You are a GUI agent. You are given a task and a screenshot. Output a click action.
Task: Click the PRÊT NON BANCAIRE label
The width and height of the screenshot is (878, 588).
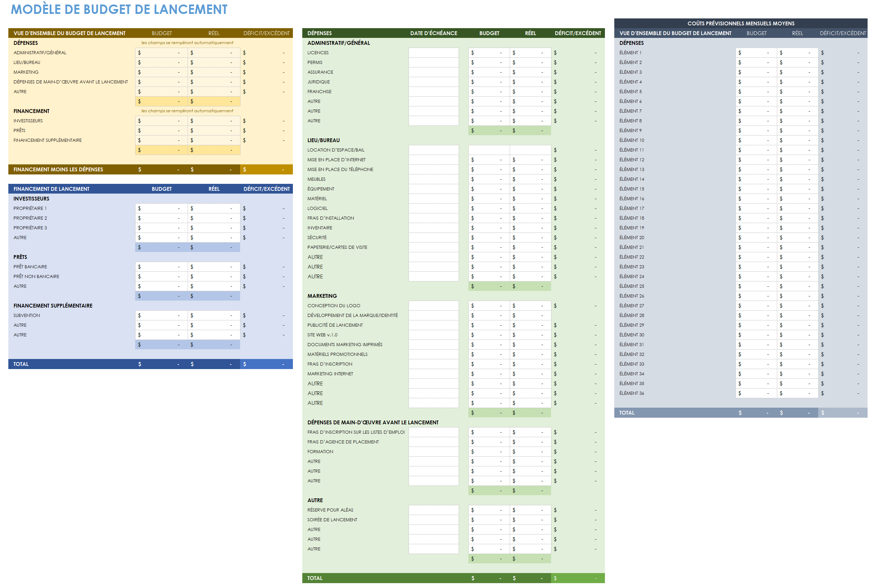coord(36,277)
